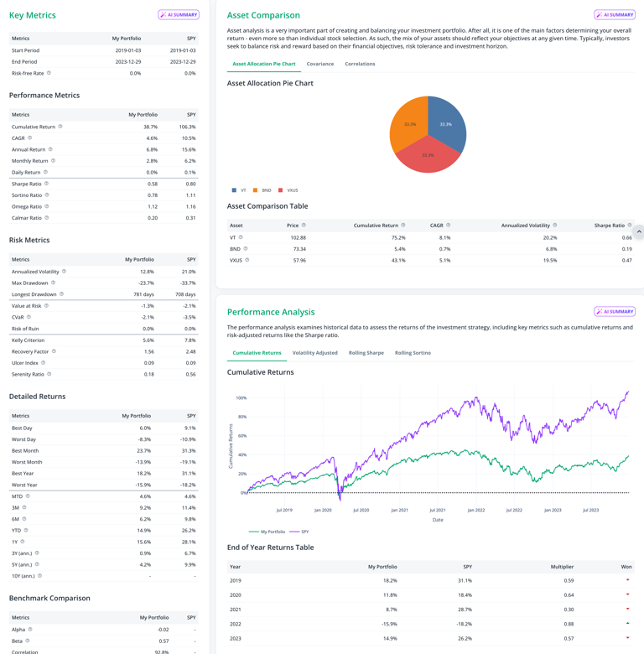
Task: Click info icon next to Ulcer Index
Action: 43,362
